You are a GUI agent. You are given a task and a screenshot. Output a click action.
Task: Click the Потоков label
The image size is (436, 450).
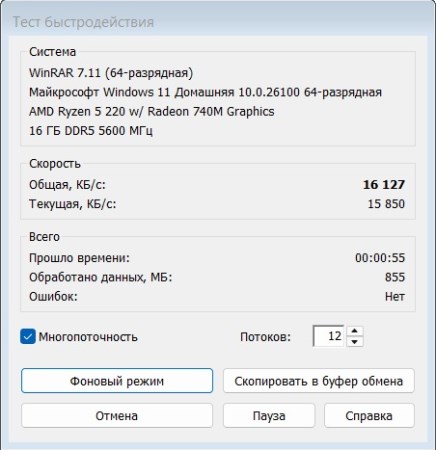pyautogui.click(x=265, y=337)
